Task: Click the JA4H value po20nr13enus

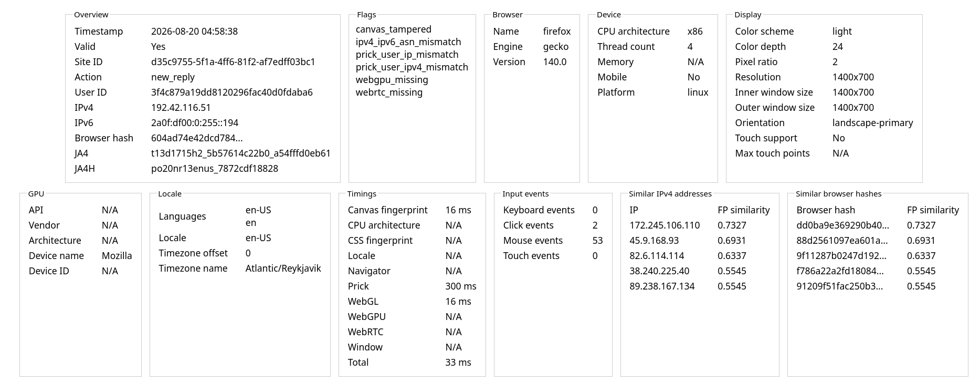Action: tap(214, 169)
